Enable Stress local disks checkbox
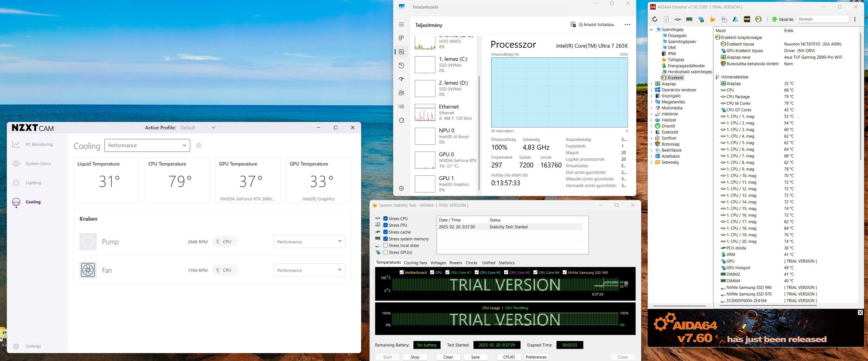 pyautogui.click(x=385, y=246)
